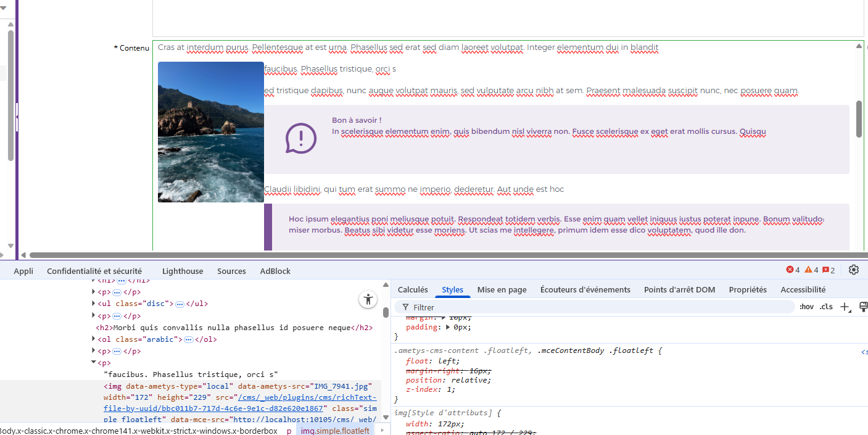Expand the ol class="arabic" node

94,339
